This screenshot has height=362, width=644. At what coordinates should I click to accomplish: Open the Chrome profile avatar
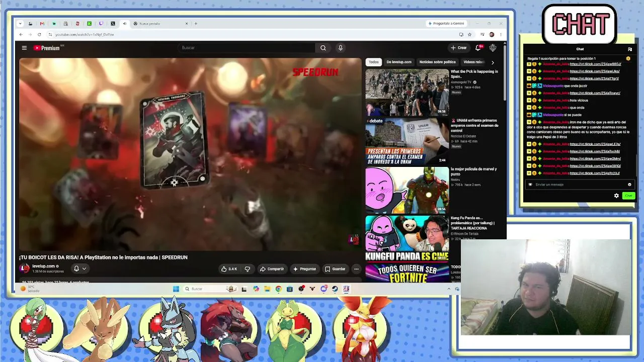[492, 35]
